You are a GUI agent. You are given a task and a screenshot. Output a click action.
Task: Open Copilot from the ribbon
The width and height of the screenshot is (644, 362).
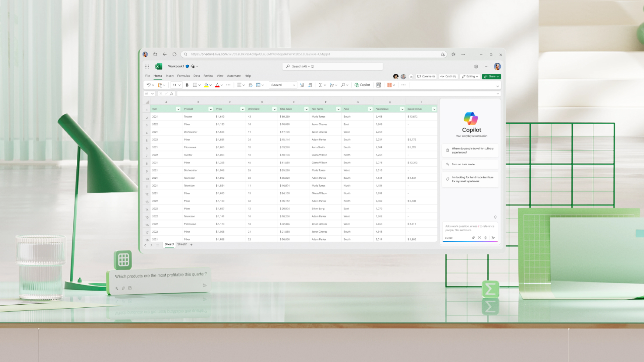(x=362, y=85)
